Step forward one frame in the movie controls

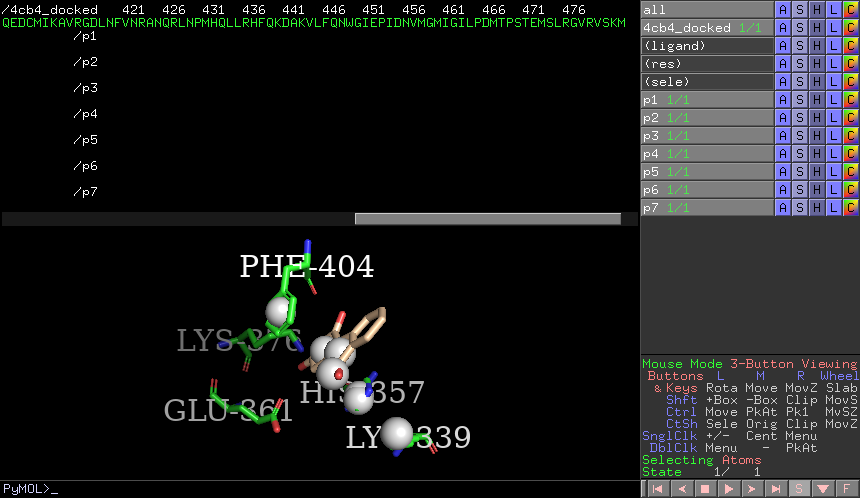click(751, 489)
